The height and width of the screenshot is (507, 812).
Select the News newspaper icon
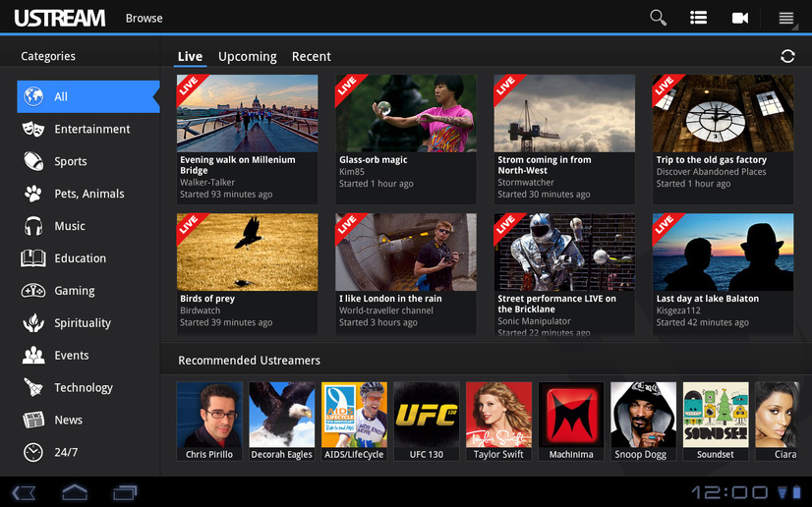[33, 420]
